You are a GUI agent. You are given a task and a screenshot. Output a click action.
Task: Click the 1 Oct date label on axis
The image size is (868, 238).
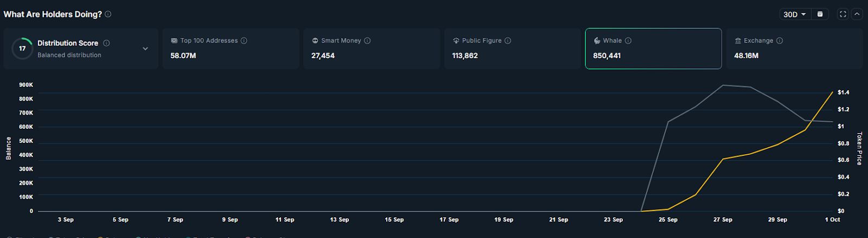[x=832, y=220]
